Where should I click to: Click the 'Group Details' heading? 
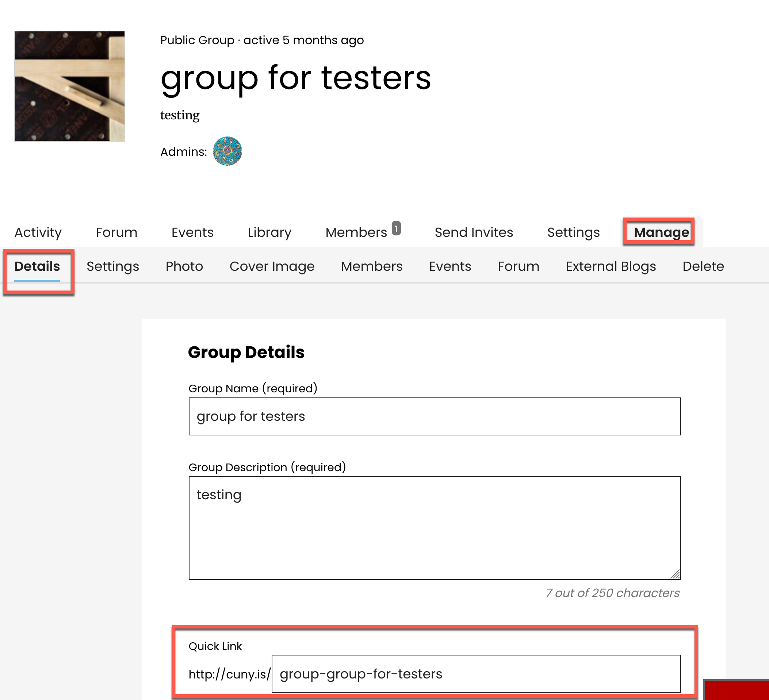(246, 352)
